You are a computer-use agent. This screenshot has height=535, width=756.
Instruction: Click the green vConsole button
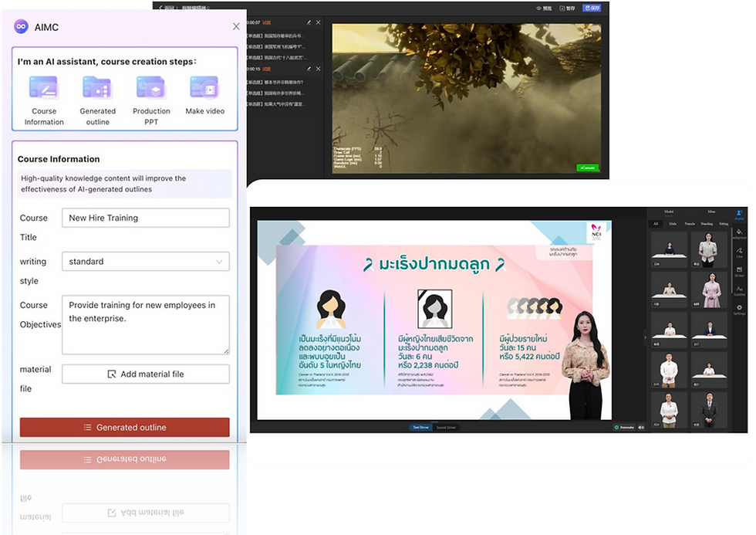point(587,168)
